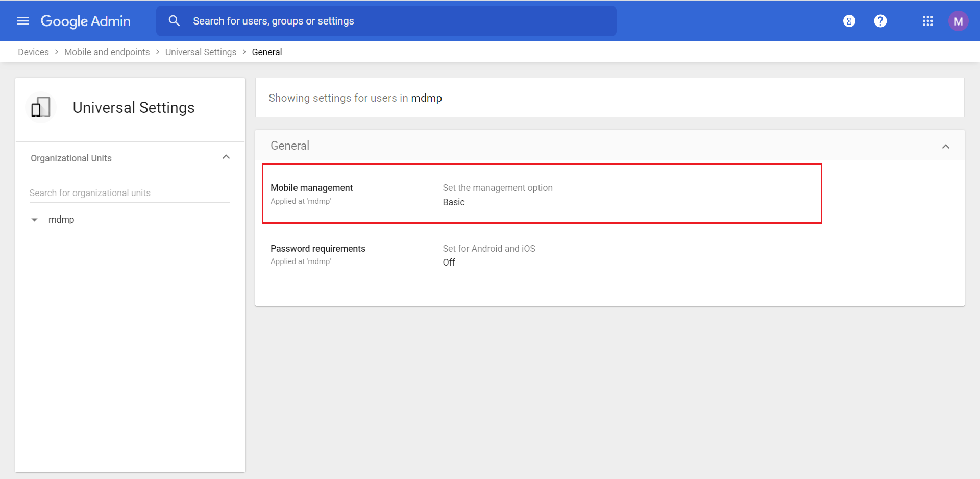This screenshot has height=479, width=980.
Task: Click the General breadcrumb item
Action: coord(266,52)
